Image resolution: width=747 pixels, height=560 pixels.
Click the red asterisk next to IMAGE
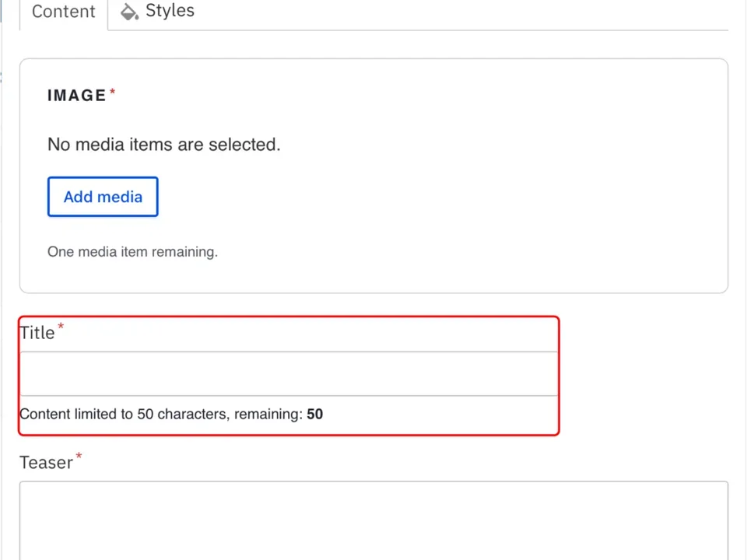tap(112, 90)
